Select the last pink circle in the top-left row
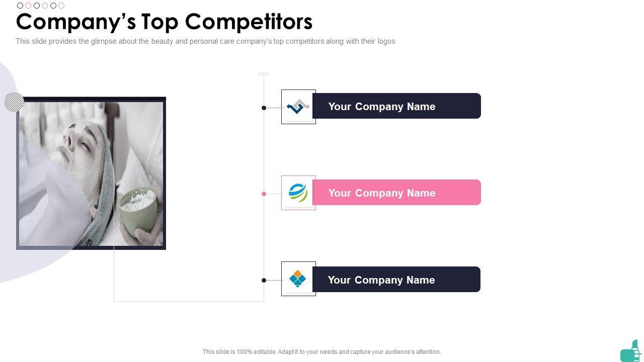Screen dimensions: 644x362 pyautogui.click(x=61, y=6)
